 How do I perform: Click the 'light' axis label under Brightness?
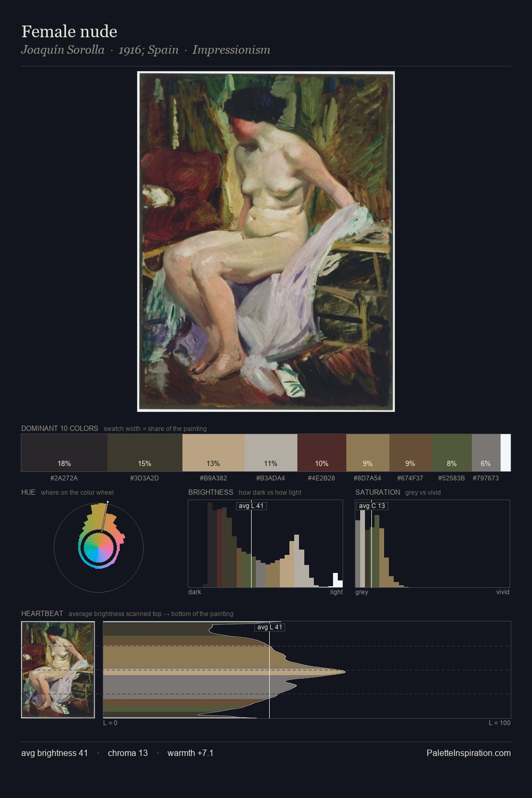click(x=336, y=592)
